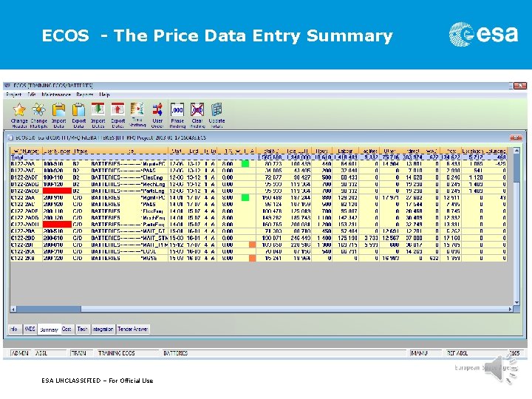Open the Reports menu
Viewport: 532px width, 399px height.
(x=85, y=95)
